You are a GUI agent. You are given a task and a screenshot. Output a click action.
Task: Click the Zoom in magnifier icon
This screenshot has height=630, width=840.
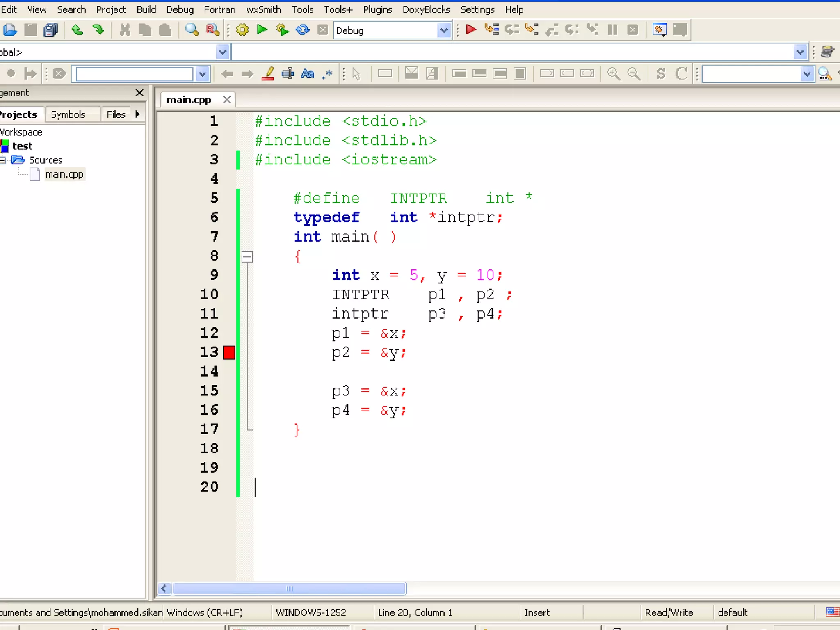tap(614, 74)
